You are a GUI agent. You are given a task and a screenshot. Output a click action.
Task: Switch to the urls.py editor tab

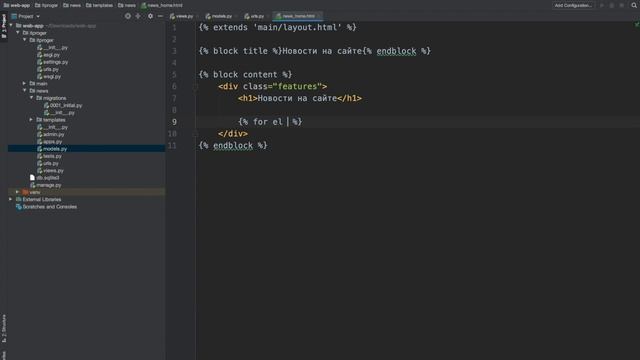254,16
